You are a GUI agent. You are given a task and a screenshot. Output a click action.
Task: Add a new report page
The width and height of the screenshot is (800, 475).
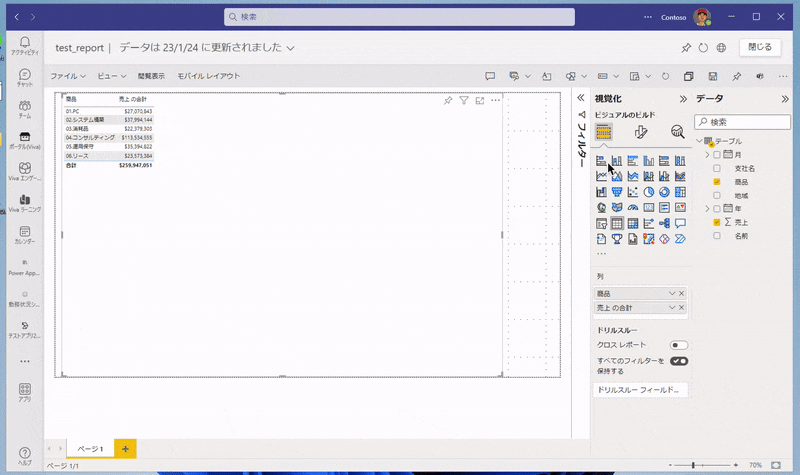click(125, 449)
